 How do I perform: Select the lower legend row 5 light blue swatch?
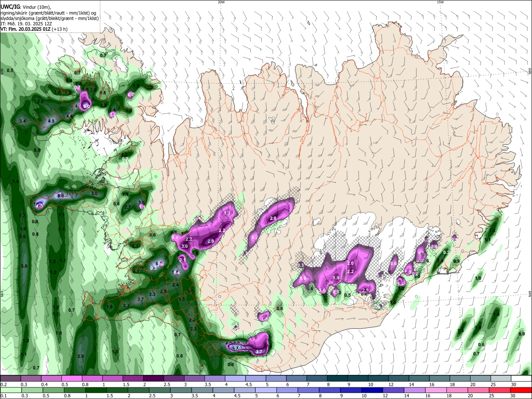pyautogui.click(x=266, y=390)
